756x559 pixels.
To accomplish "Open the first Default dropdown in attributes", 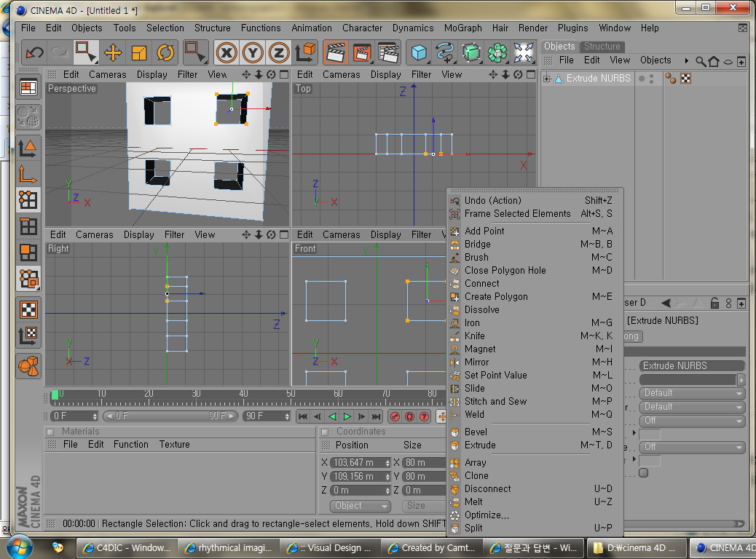I will tap(692, 393).
